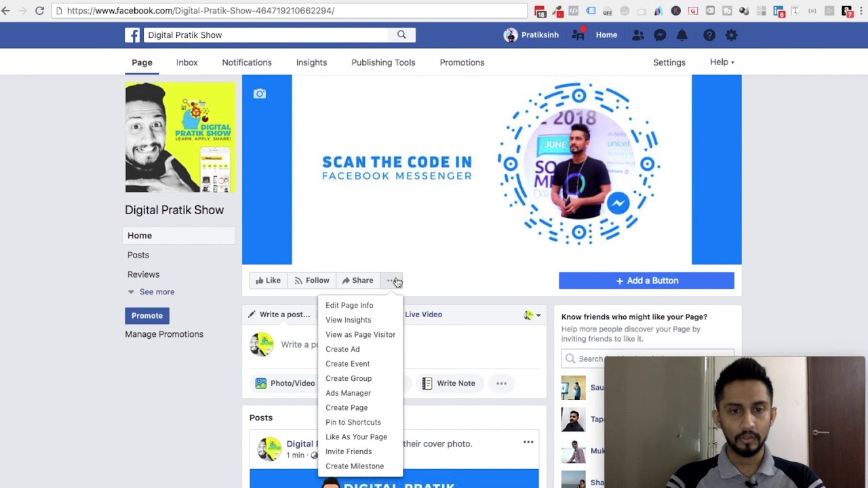
Task: Open friend requests icon in top bar
Action: (x=638, y=35)
